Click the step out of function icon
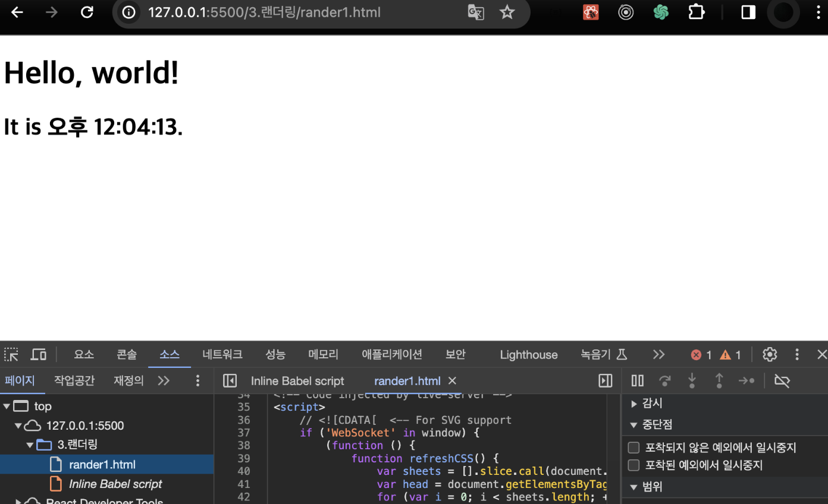The height and width of the screenshot is (504, 828). point(719,380)
